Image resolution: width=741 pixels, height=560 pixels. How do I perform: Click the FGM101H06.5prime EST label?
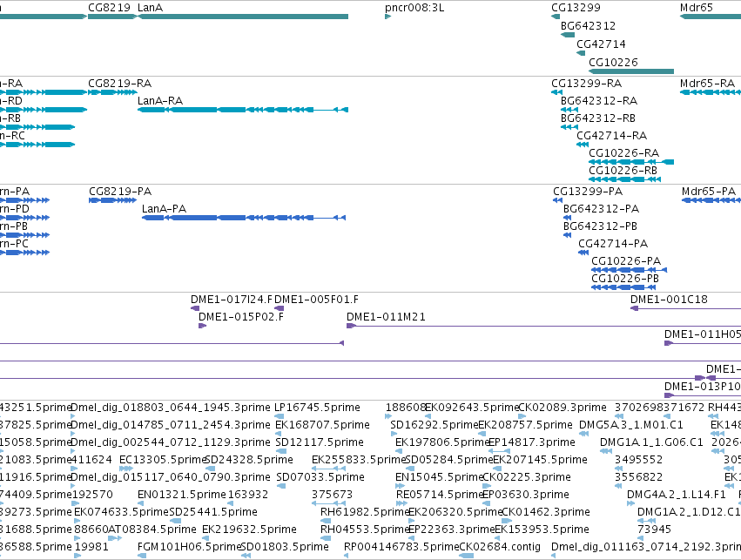tap(190, 547)
